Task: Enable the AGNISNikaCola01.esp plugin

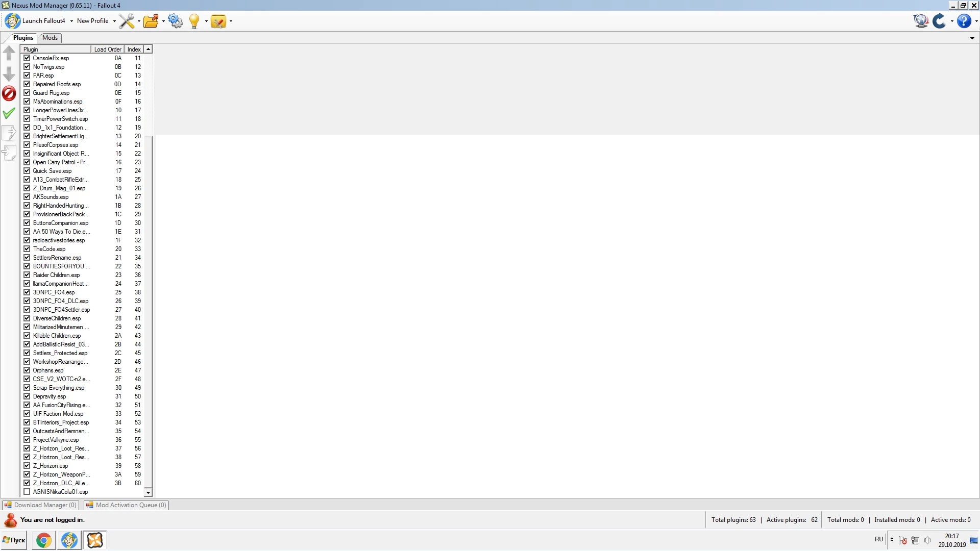Action: coord(27,492)
